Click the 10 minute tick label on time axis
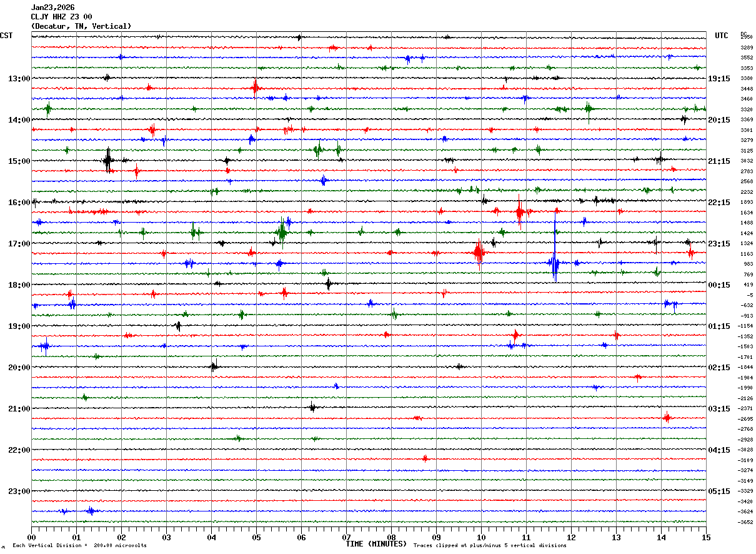 click(481, 537)
